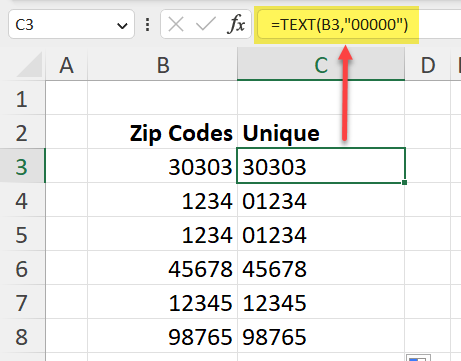This screenshot has width=461, height=361.
Task: Select row 7 header
Action: [x=22, y=303]
